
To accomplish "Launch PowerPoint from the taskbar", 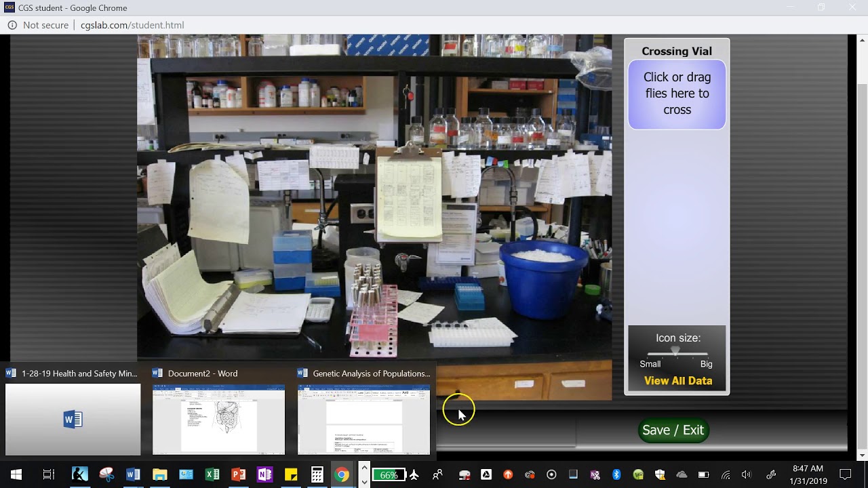I will pos(239,474).
